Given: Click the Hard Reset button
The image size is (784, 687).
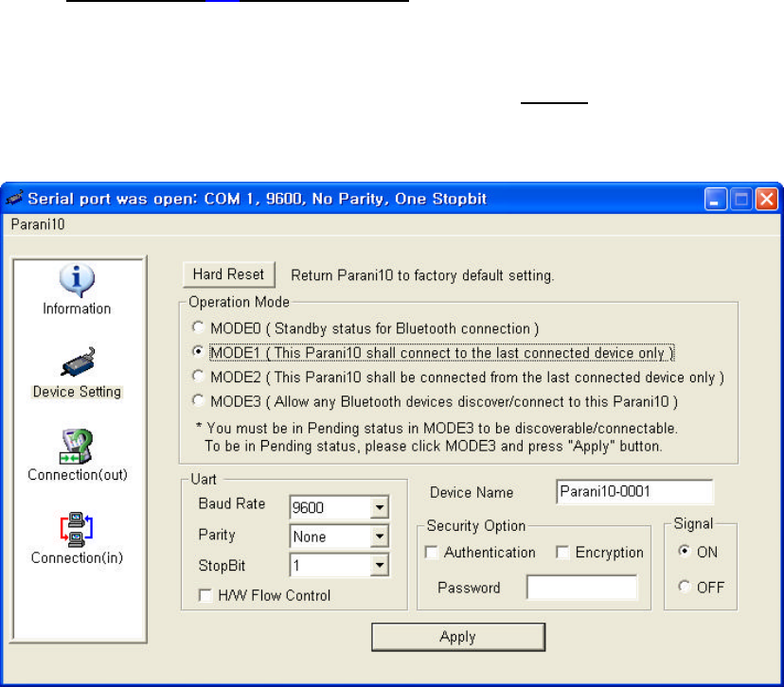Looking at the screenshot, I should [228, 274].
